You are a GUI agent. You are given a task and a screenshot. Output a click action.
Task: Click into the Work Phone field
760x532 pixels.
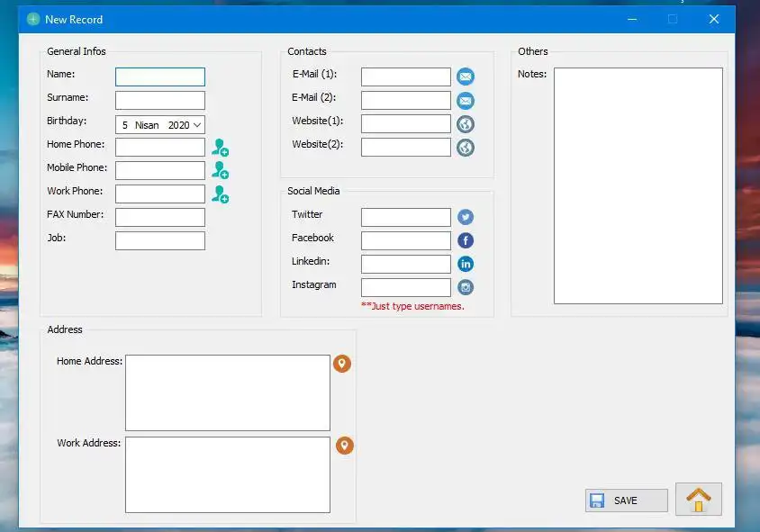click(160, 194)
